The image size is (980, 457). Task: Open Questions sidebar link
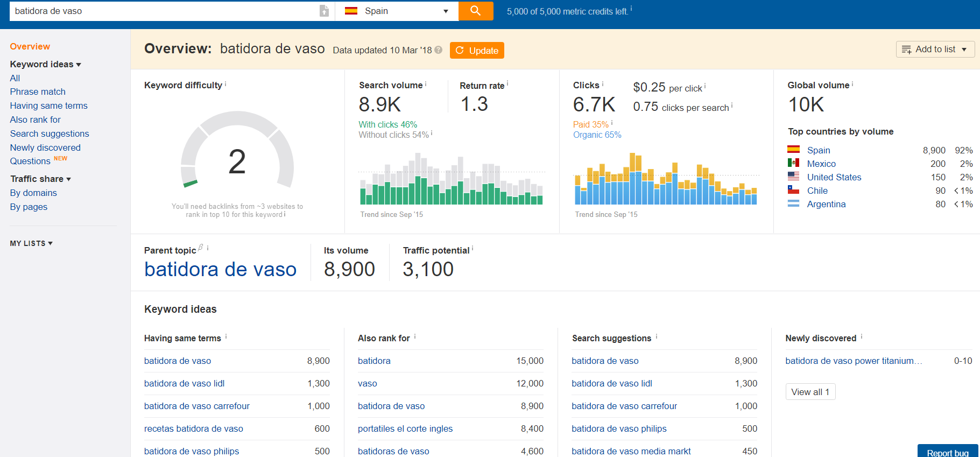[x=30, y=161]
